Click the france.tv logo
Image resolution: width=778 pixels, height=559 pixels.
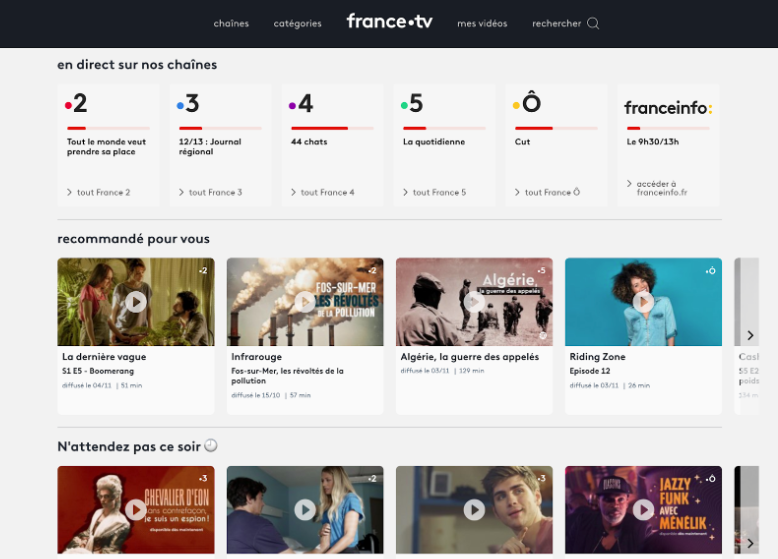(x=389, y=21)
